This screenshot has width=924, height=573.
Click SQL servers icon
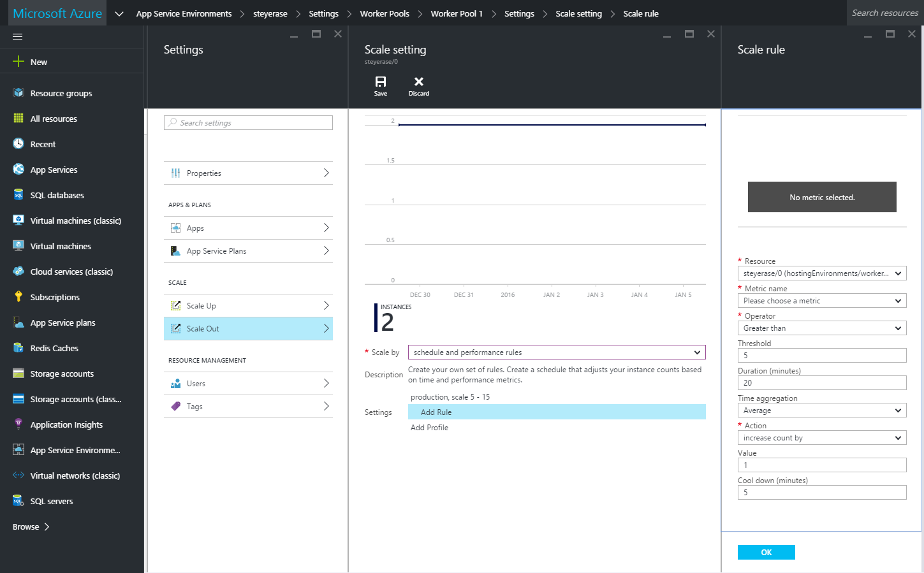pyautogui.click(x=18, y=500)
